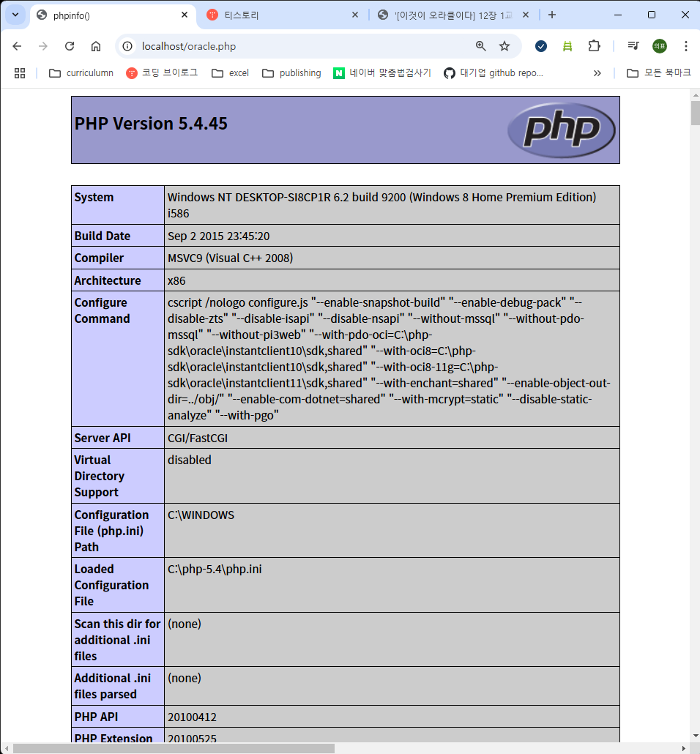Click the MSVC9 (Visual C++ 2008) value
700x754 pixels.
click(x=230, y=258)
